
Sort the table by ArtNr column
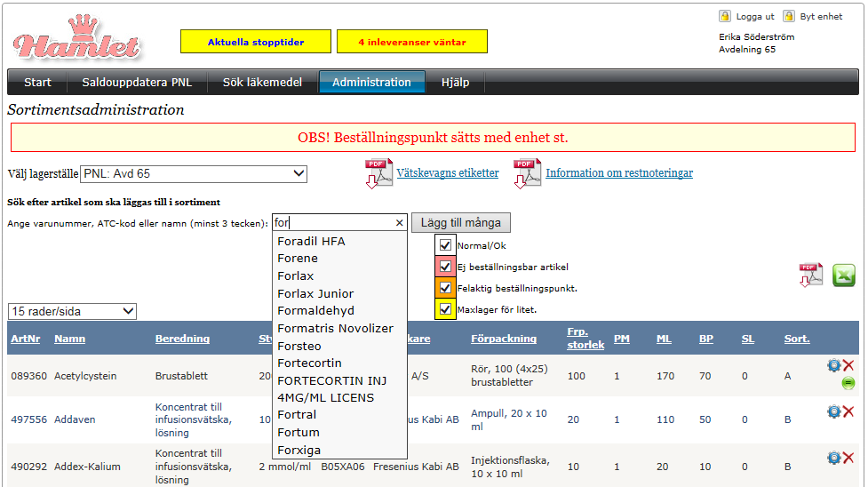(26, 339)
